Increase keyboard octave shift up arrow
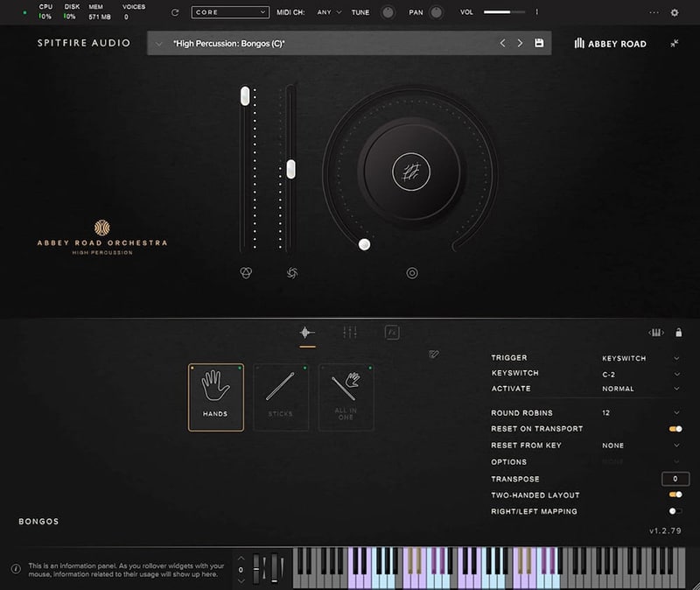This screenshot has width=700, height=590. (x=241, y=558)
